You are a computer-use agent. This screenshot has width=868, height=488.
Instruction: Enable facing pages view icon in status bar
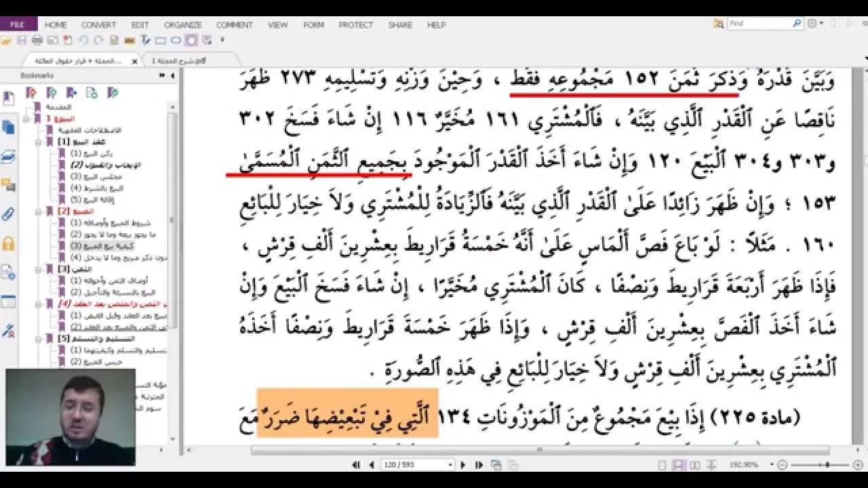point(694,465)
